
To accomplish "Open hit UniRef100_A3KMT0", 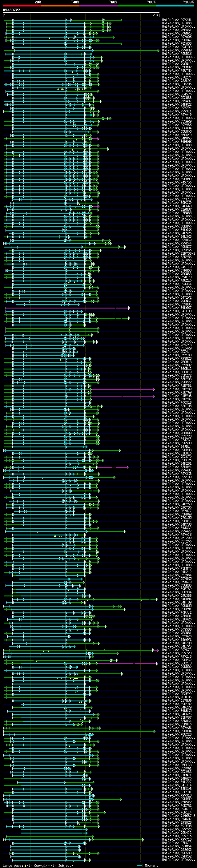I will pyautogui.click(x=176, y=568).
